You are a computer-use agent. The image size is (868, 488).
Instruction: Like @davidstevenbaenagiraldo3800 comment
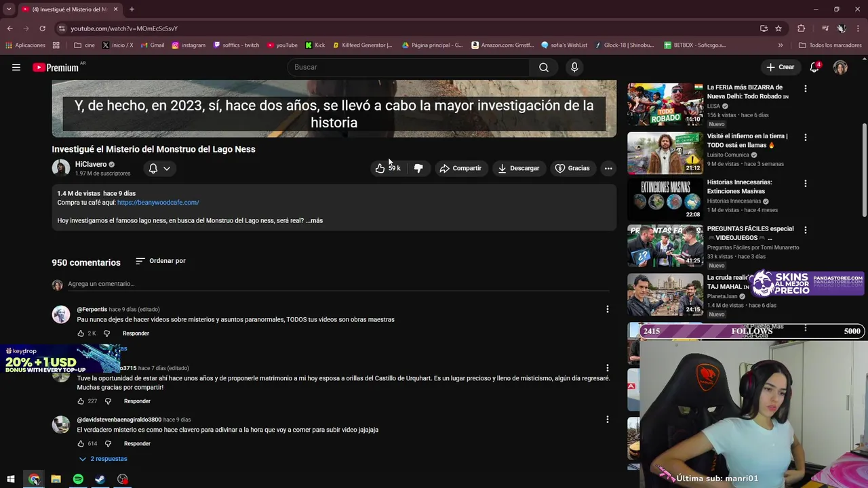(81, 444)
